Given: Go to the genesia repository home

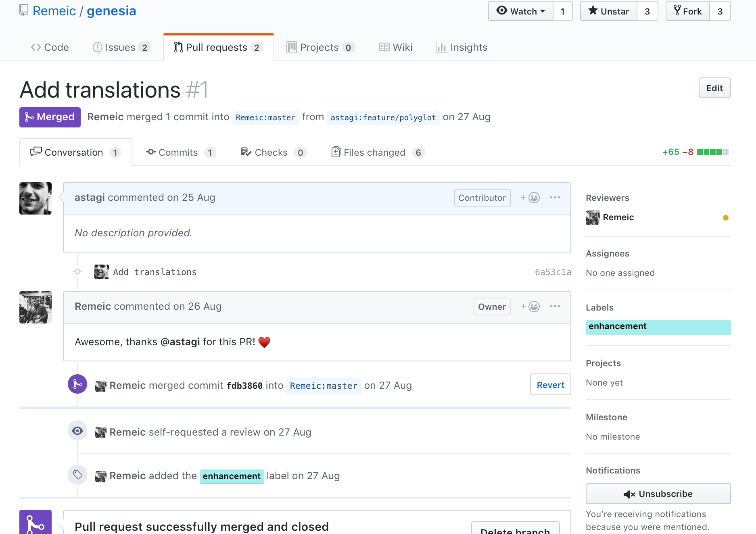Looking at the screenshot, I should 111,11.
